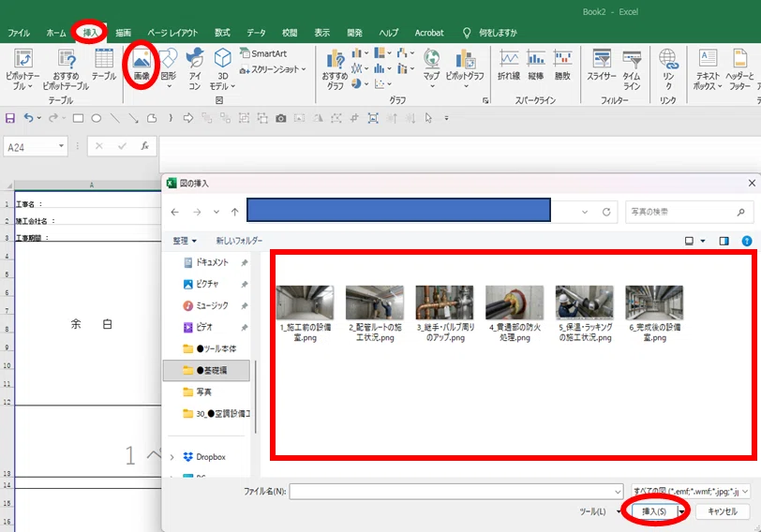Image resolution: width=761 pixels, height=532 pixels.
Task: Insert a テキストボックス
Action: (x=708, y=69)
